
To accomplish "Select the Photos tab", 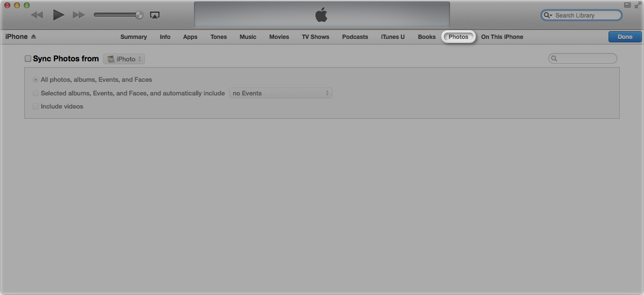I will [458, 37].
